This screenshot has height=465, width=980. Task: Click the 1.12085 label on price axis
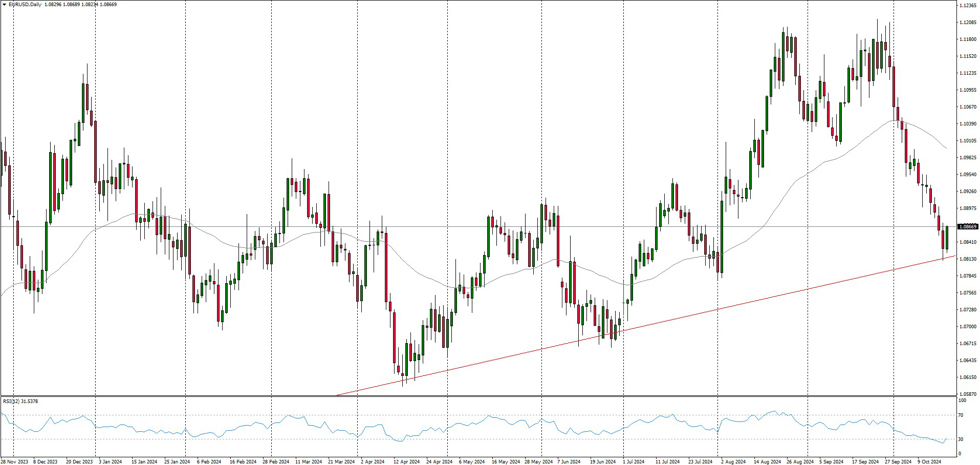pyautogui.click(x=967, y=23)
